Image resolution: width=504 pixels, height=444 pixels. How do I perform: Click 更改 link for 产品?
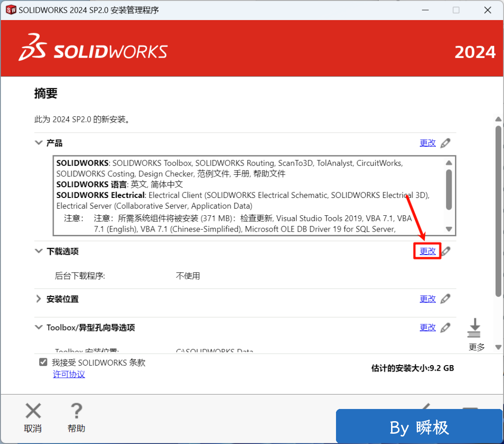pos(427,143)
